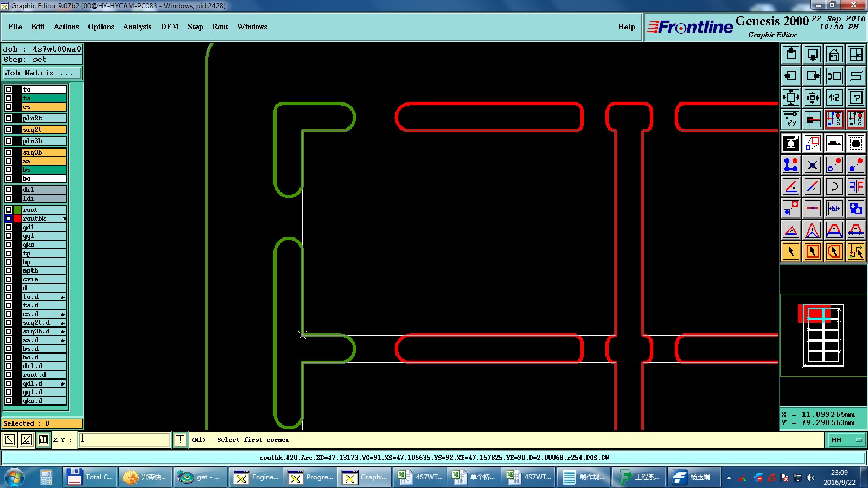Select the plain arrow selection tool
The height and width of the screenshot is (488, 868).
click(x=791, y=252)
